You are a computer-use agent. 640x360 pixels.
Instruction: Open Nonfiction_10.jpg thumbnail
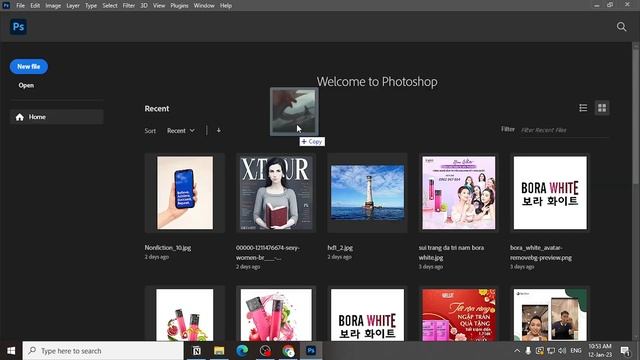(185, 193)
